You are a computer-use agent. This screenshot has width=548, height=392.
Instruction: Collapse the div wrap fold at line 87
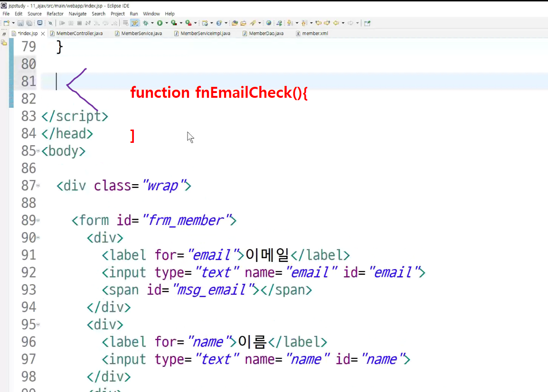pos(38,186)
